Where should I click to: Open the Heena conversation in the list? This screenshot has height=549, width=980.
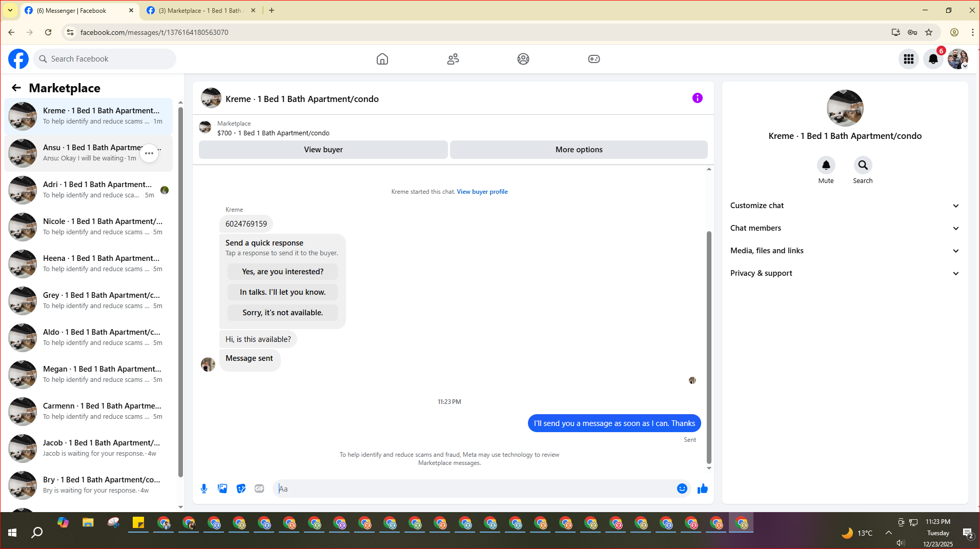[89, 264]
